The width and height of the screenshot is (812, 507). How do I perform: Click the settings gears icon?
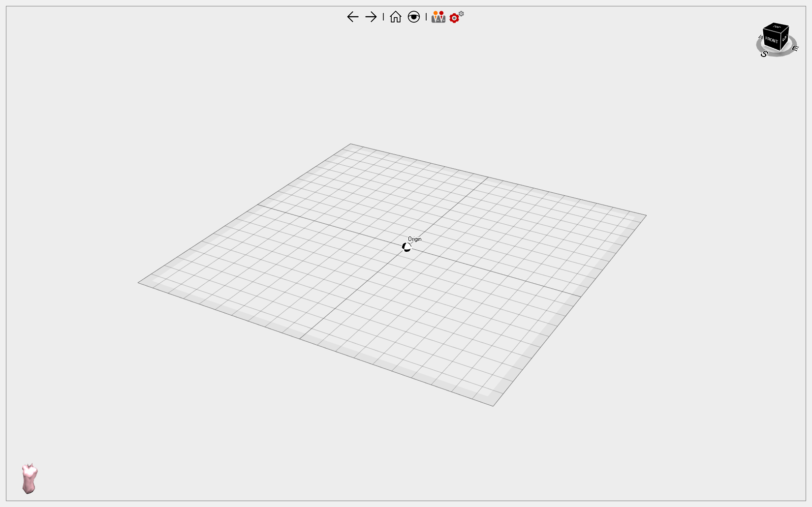(x=454, y=18)
